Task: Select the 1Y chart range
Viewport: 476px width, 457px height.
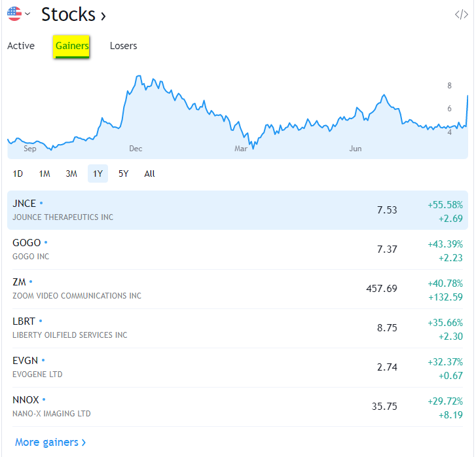Action: click(98, 174)
